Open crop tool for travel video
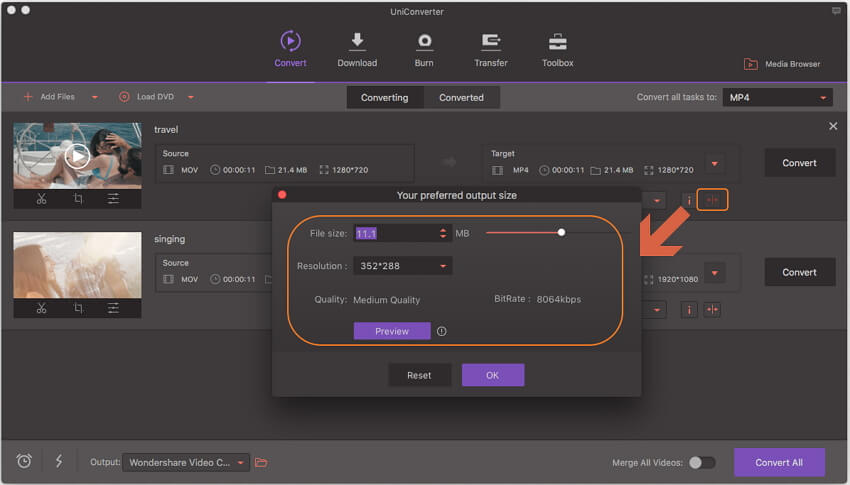The width and height of the screenshot is (850, 485). (x=78, y=199)
